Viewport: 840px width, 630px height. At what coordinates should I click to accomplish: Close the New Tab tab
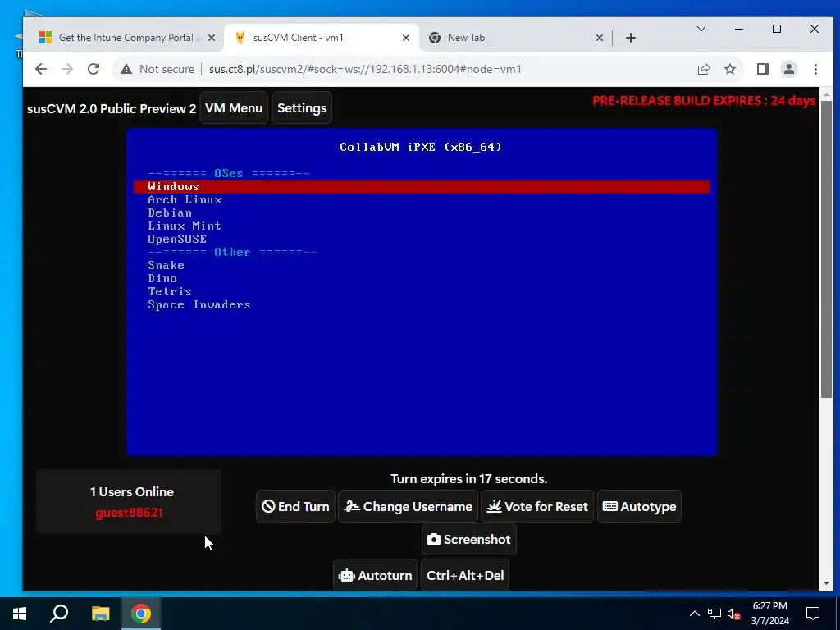coord(600,38)
